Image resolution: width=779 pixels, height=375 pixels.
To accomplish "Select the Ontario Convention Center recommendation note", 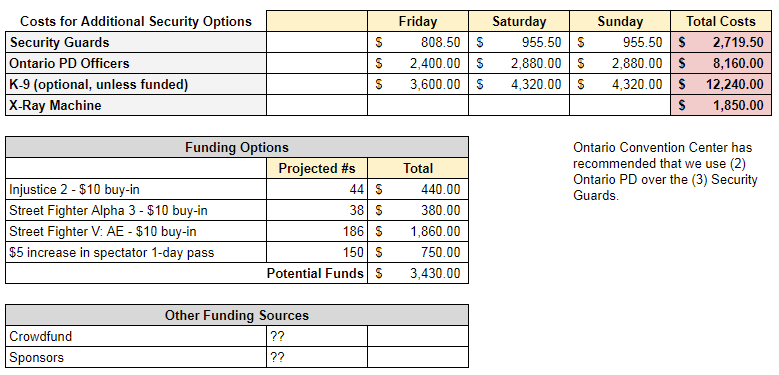I will [665, 171].
